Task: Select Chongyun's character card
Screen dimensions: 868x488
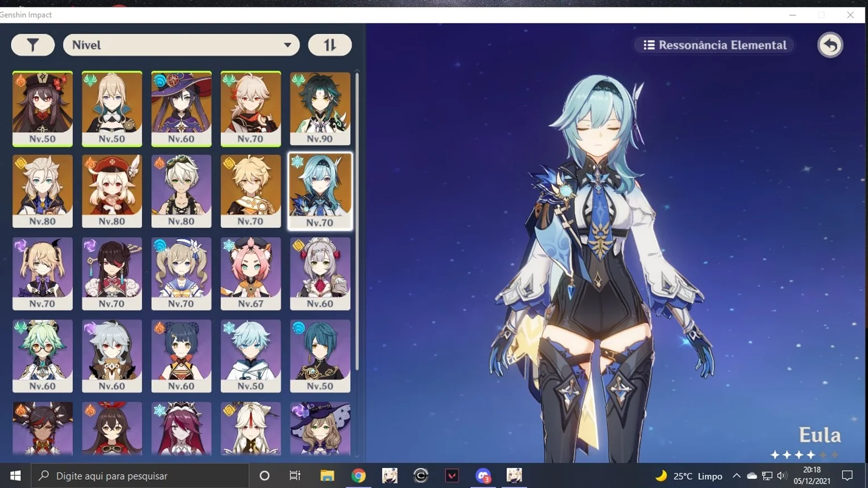Action: coord(251,356)
